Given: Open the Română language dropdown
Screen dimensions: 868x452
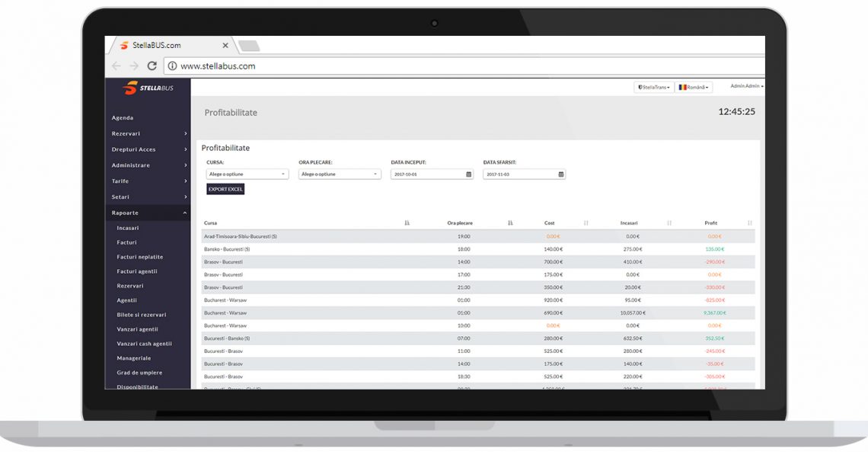Looking at the screenshot, I should tap(694, 87).
